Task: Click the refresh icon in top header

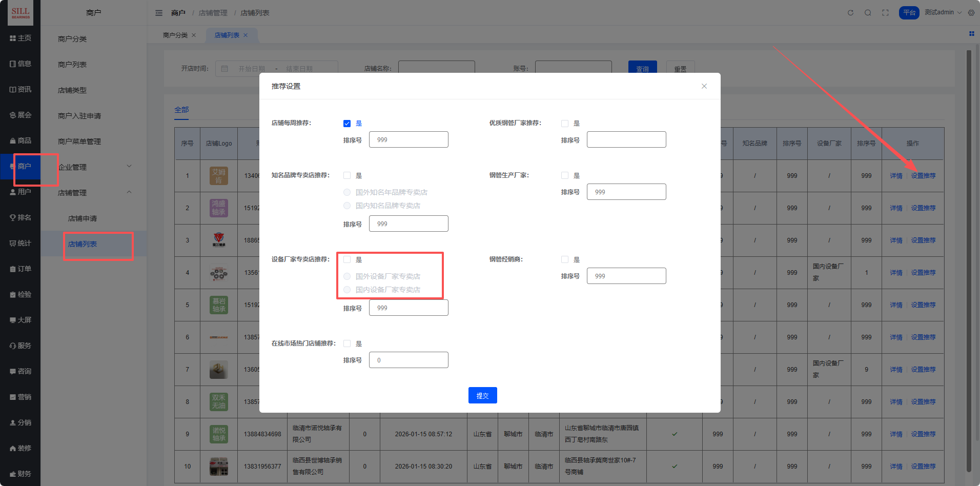Action: [850, 13]
